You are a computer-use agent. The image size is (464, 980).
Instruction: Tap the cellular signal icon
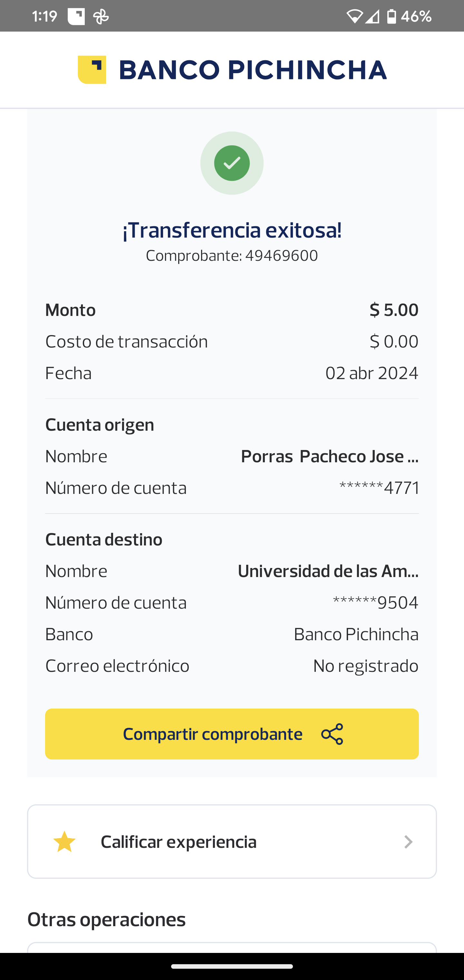tap(372, 16)
